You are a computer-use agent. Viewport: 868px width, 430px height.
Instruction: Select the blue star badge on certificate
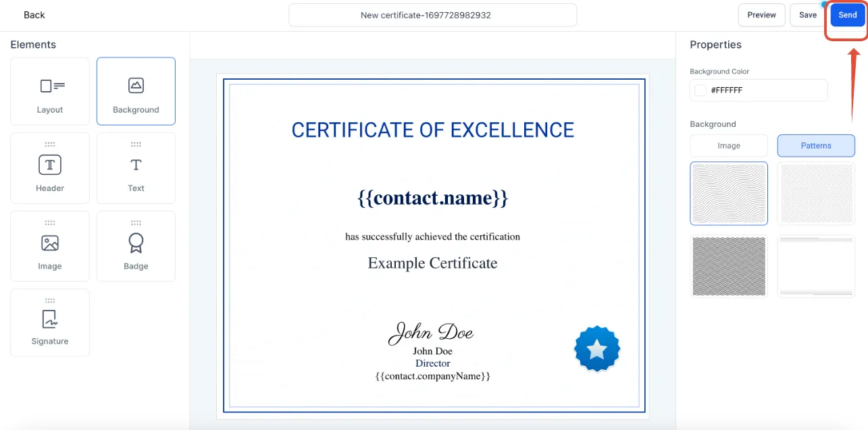pos(597,349)
